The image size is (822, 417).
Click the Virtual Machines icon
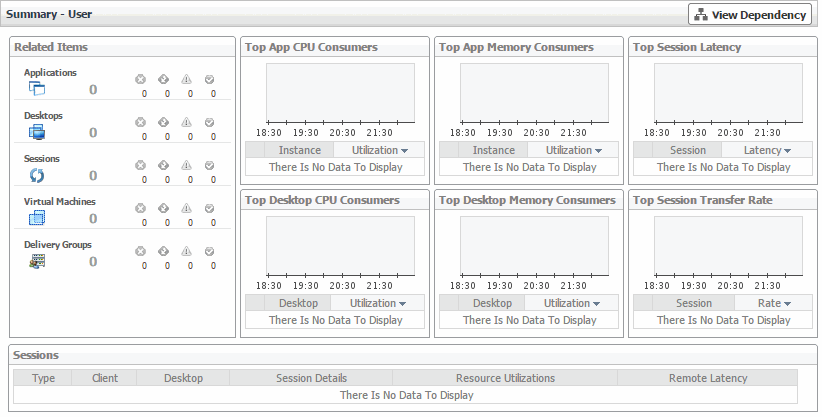(x=37, y=218)
